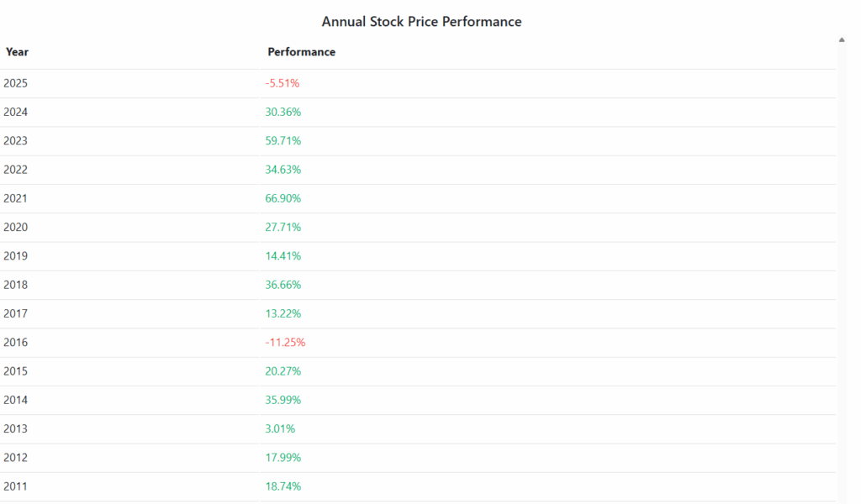Click the Year column header
Image resolution: width=861 pixels, height=504 pixels.
18,52
